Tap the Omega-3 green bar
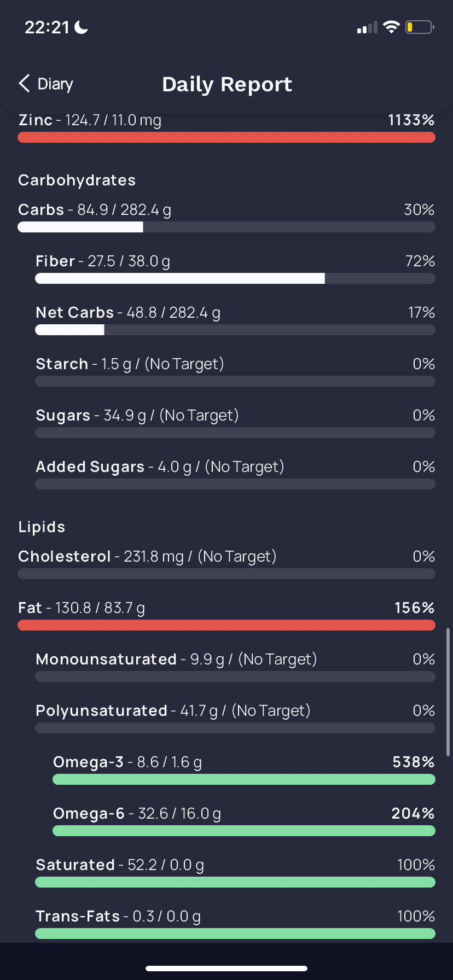 pos(244,779)
